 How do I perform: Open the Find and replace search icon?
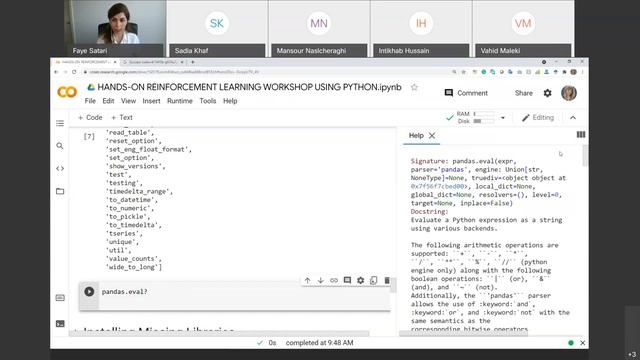coord(60,146)
